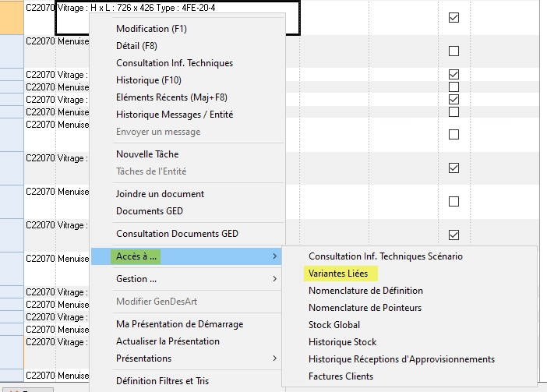
Task: Open Stock Global from the submenu
Action: (334, 325)
